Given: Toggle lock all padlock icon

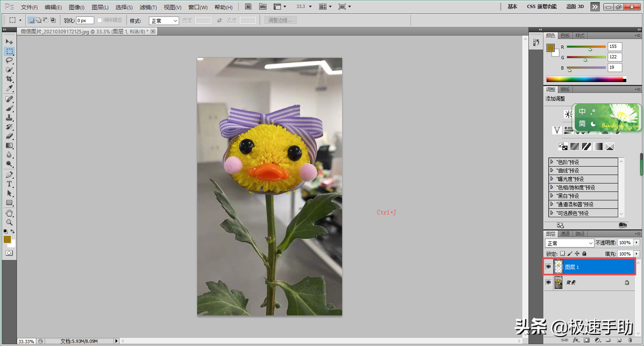Looking at the screenshot, I should click(x=584, y=253).
